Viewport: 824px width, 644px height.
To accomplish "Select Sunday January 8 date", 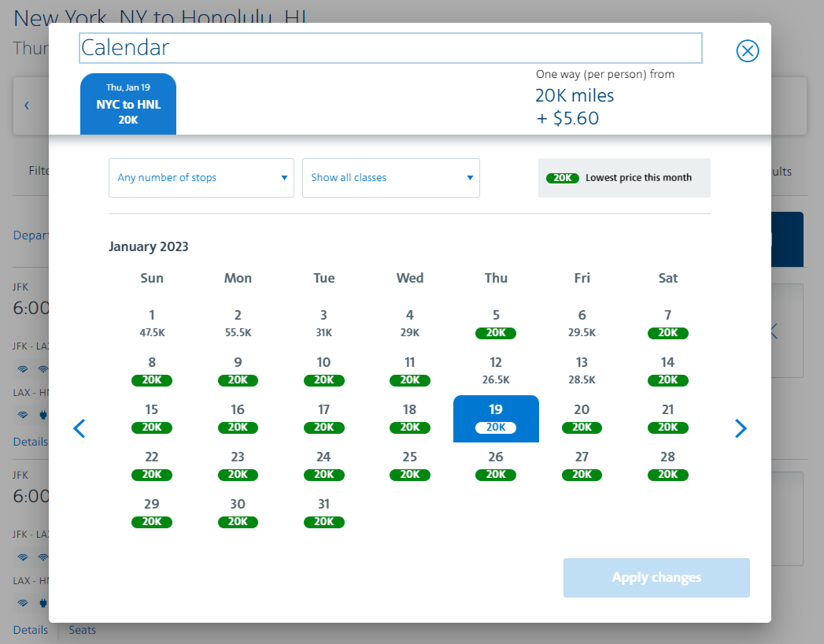I will pyautogui.click(x=152, y=371).
